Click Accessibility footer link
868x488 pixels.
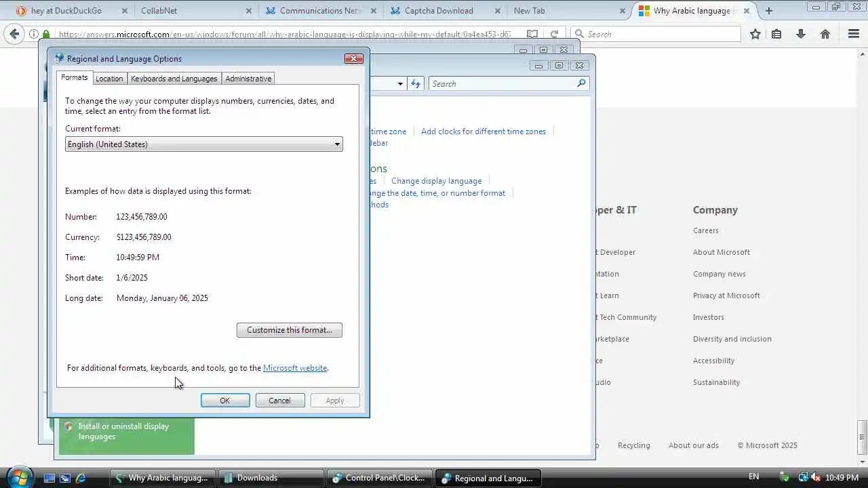(713, 361)
